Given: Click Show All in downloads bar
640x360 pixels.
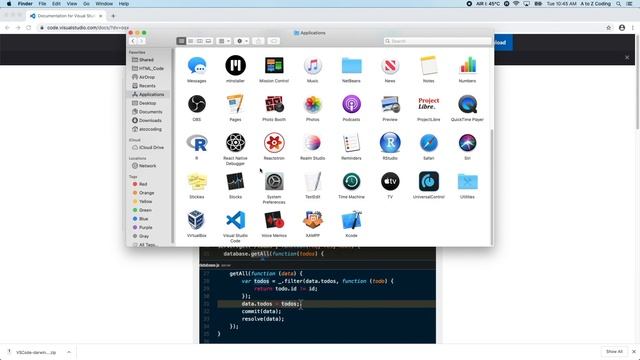Looking at the screenshot, I should tap(614, 351).
